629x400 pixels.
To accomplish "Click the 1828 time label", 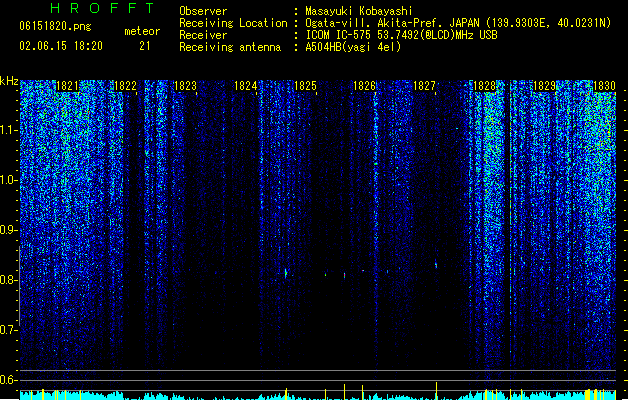I will (x=485, y=86).
